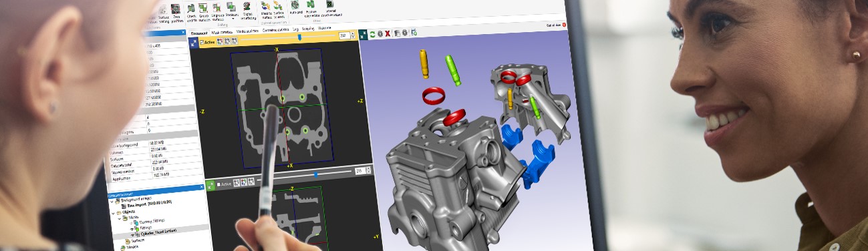Select the Digital resurfacing tool
Screen dimensions: 868x251
(x=247, y=9)
